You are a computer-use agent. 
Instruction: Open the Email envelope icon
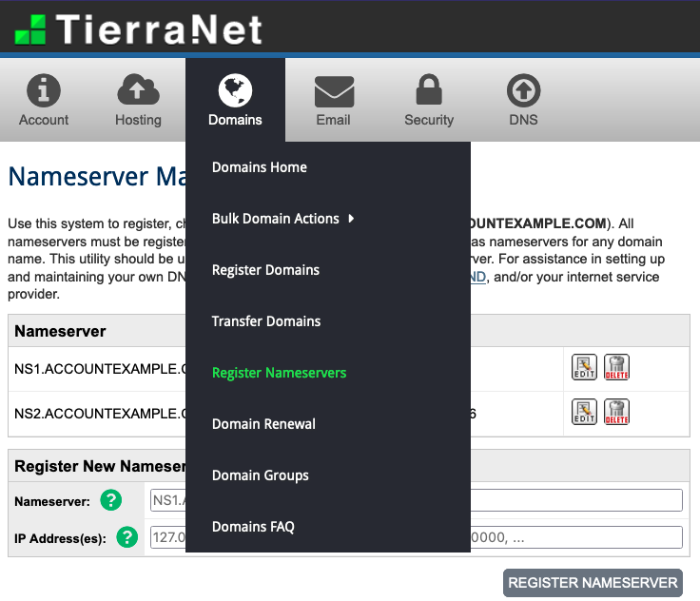point(334,91)
